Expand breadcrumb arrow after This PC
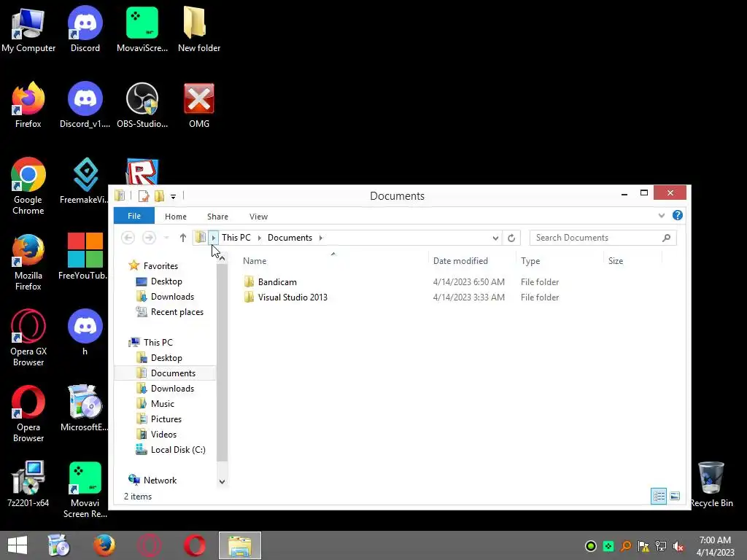The image size is (747, 560). pyautogui.click(x=259, y=238)
